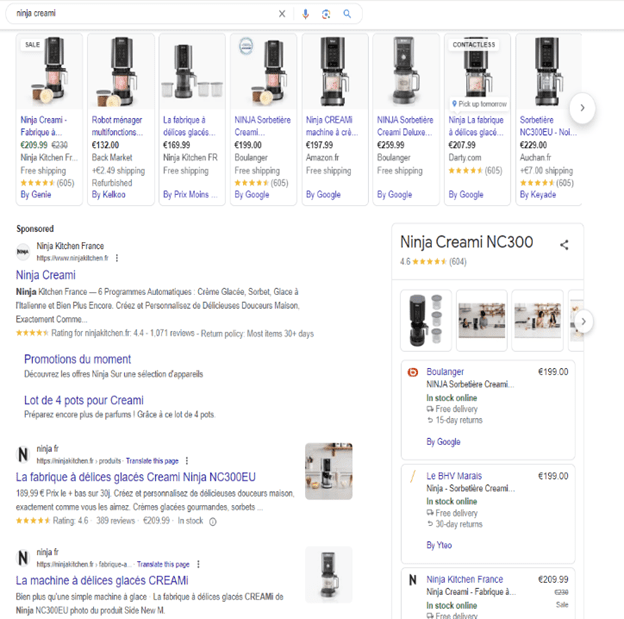Click By Google in Boulanger offer

(x=443, y=442)
